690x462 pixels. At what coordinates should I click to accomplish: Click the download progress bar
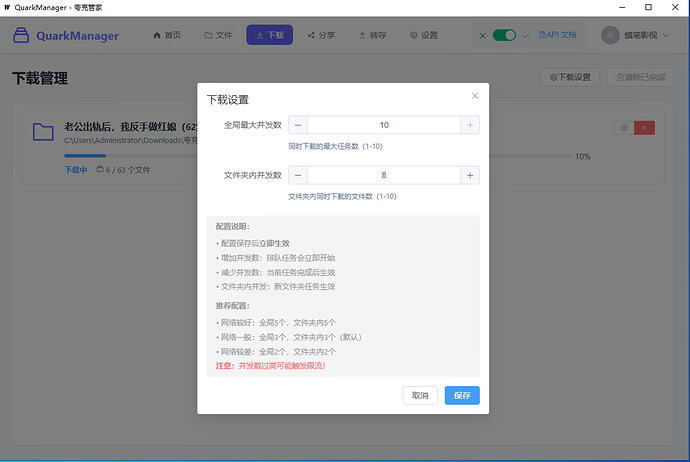[x=318, y=156]
